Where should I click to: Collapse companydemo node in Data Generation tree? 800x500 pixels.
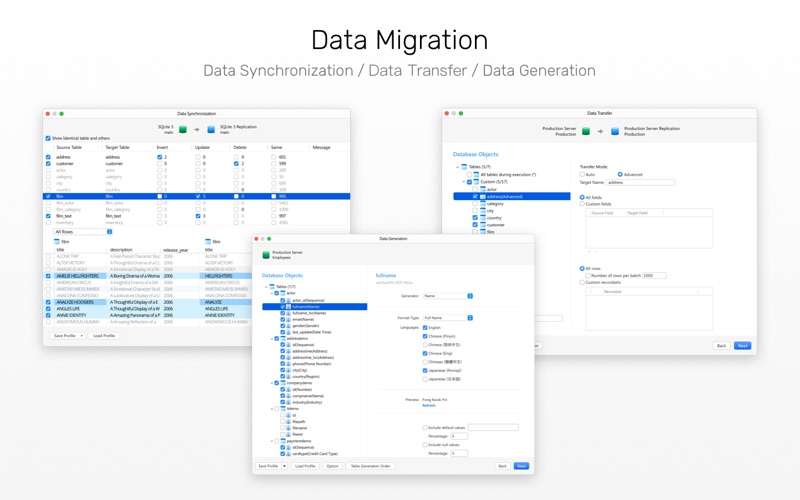tap(272, 383)
